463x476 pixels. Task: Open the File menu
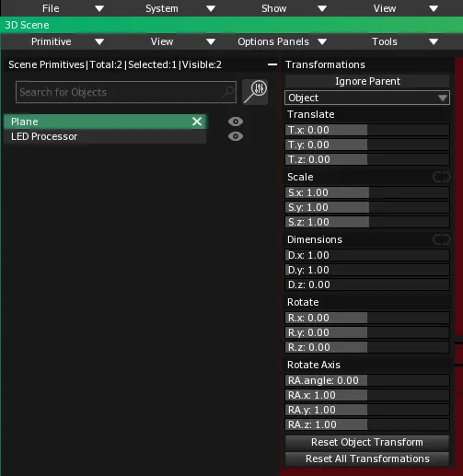click(x=51, y=8)
